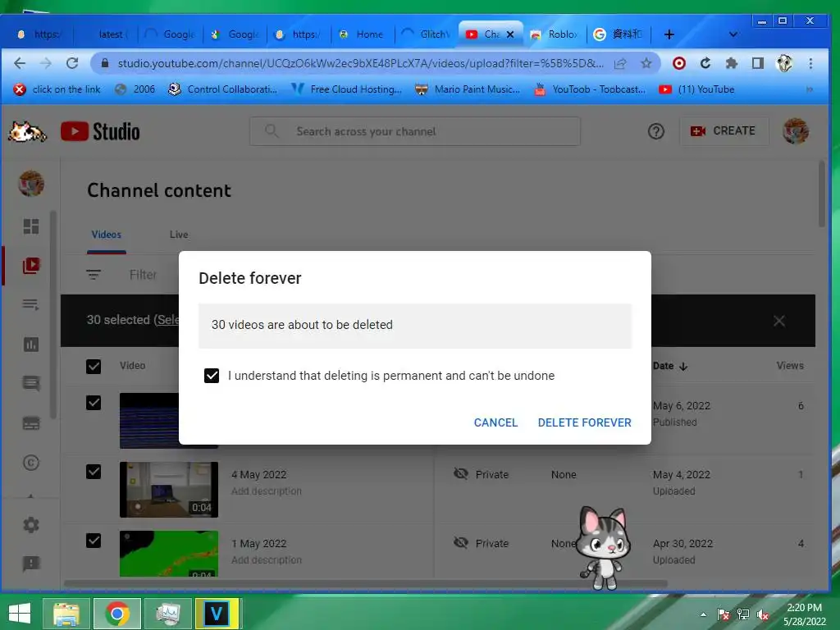Untick the permanent deletion acknowledgement checkbox
This screenshot has width=840, height=630.
pos(212,376)
